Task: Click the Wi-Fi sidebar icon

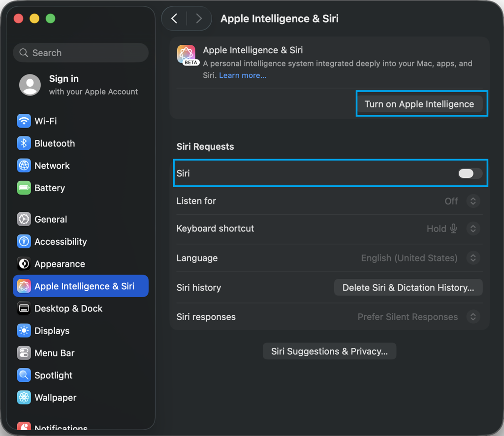Action: click(24, 121)
